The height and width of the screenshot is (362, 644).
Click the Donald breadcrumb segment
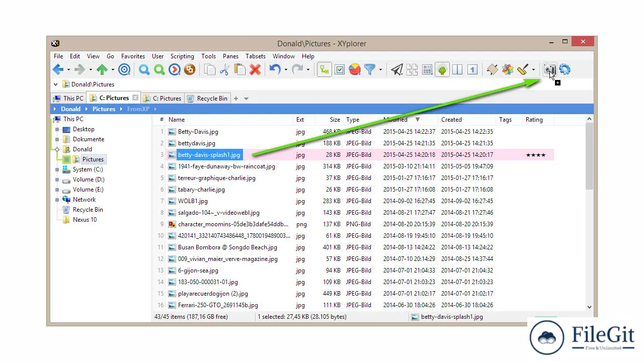(x=70, y=109)
